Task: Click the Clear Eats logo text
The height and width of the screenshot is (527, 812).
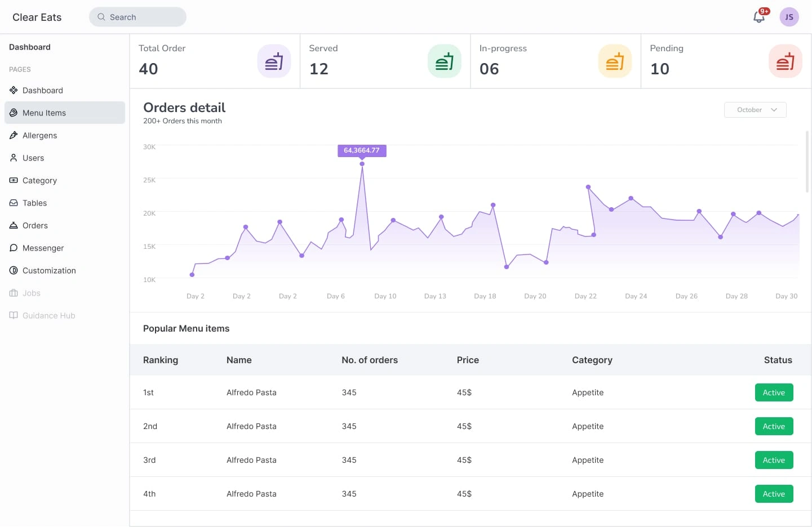Action: coord(37,17)
